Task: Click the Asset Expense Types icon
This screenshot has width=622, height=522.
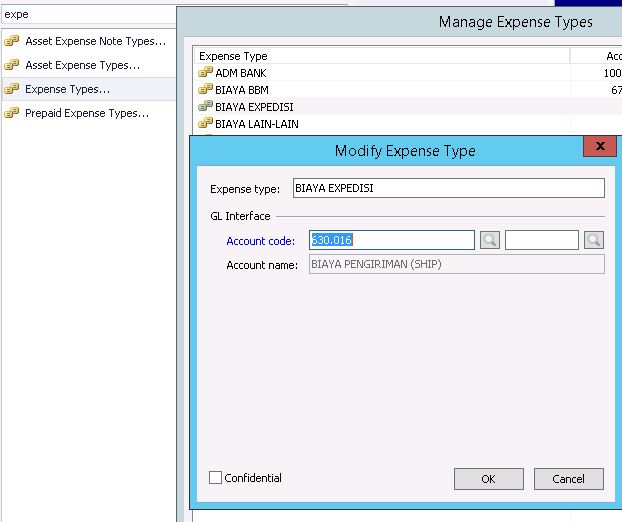Action: click(12, 65)
